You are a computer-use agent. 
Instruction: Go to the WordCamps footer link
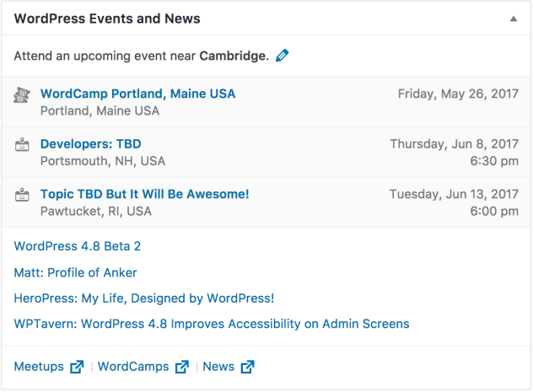(133, 367)
